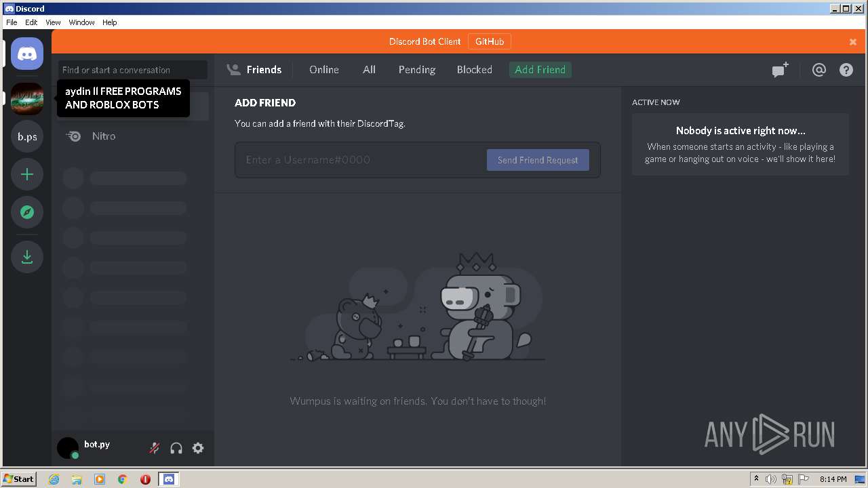
Task: Open Window menu
Action: 81,22
